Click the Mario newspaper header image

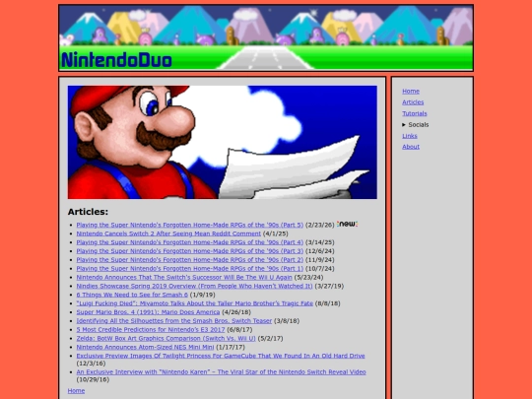[223, 142]
